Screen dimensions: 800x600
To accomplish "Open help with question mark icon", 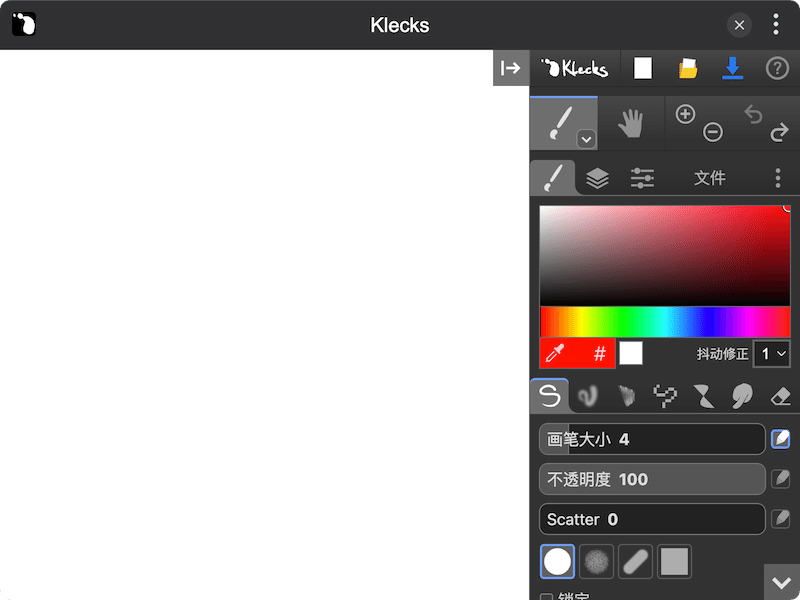I will pyautogui.click(x=777, y=68).
